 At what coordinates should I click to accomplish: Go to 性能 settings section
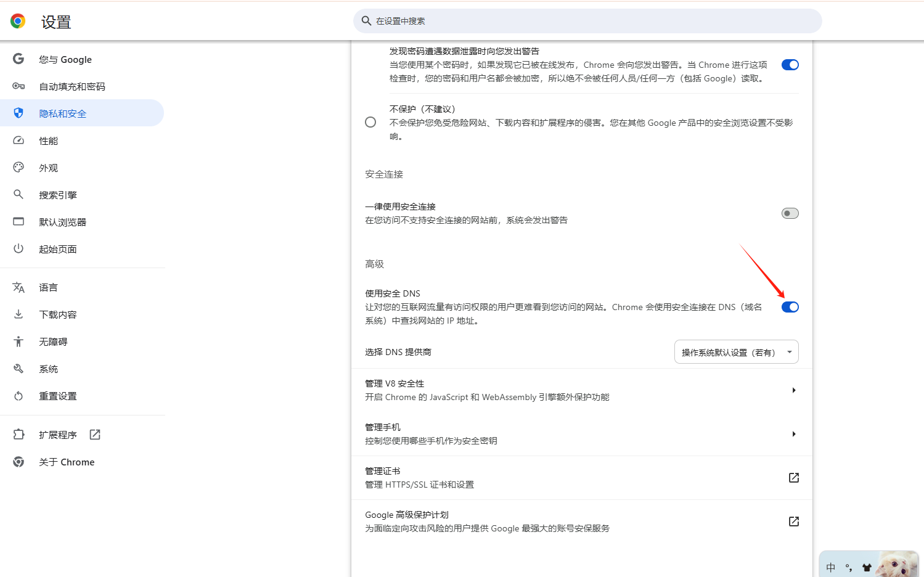(82, 141)
